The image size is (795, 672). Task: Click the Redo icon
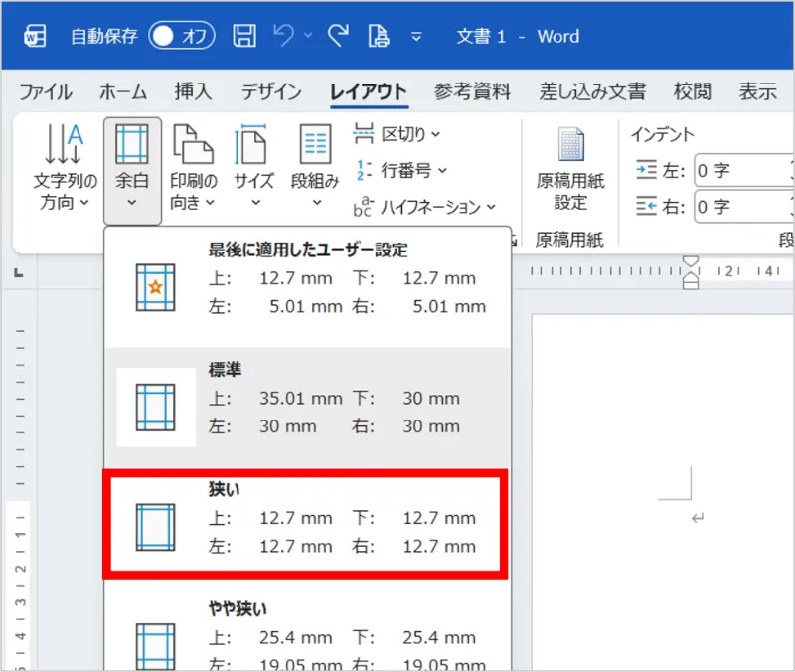pos(338,36)
